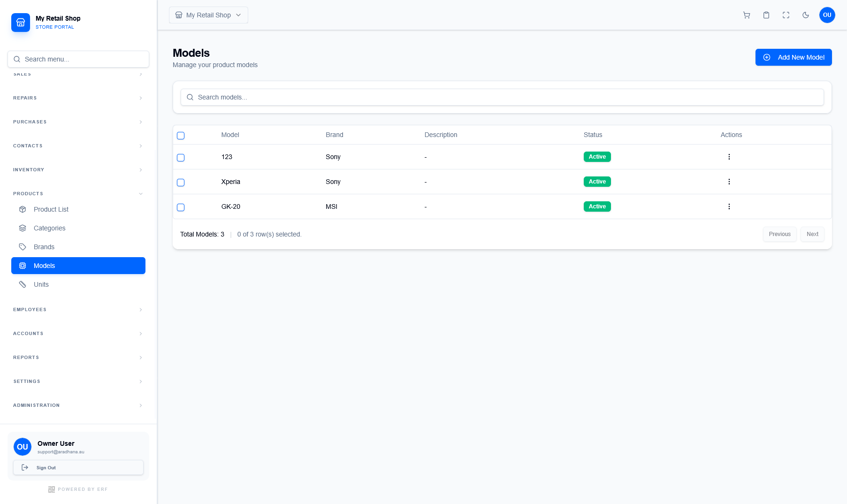
Task: Expand the Administration menu section
Action: 78,405
